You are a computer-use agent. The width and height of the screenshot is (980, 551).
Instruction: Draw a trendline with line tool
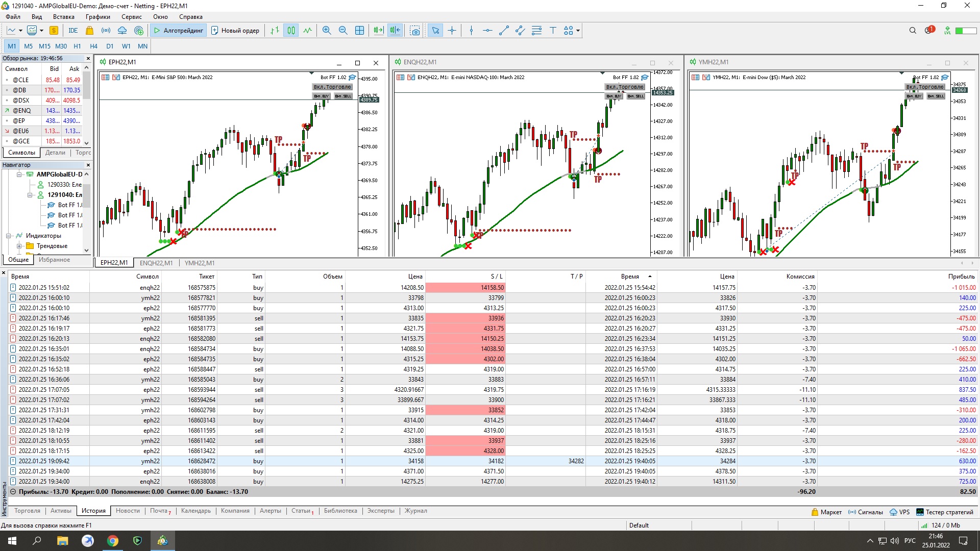coord(504,31)
